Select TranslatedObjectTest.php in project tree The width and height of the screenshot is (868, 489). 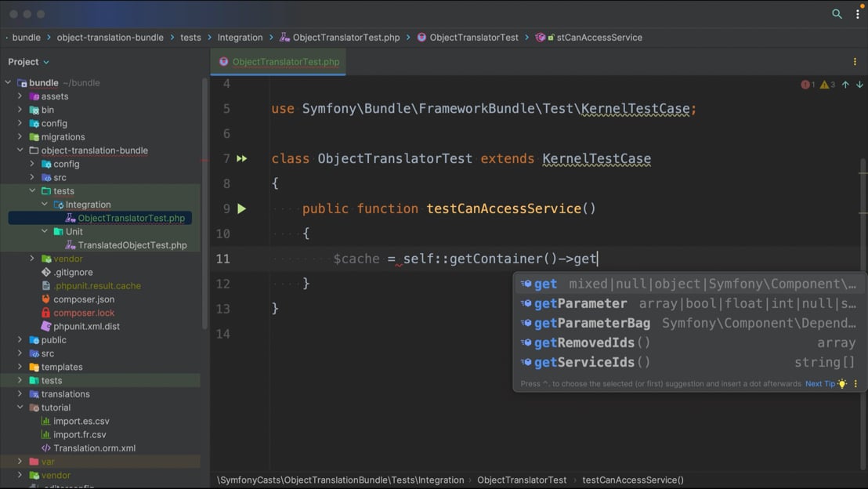[x=132, y=245]
